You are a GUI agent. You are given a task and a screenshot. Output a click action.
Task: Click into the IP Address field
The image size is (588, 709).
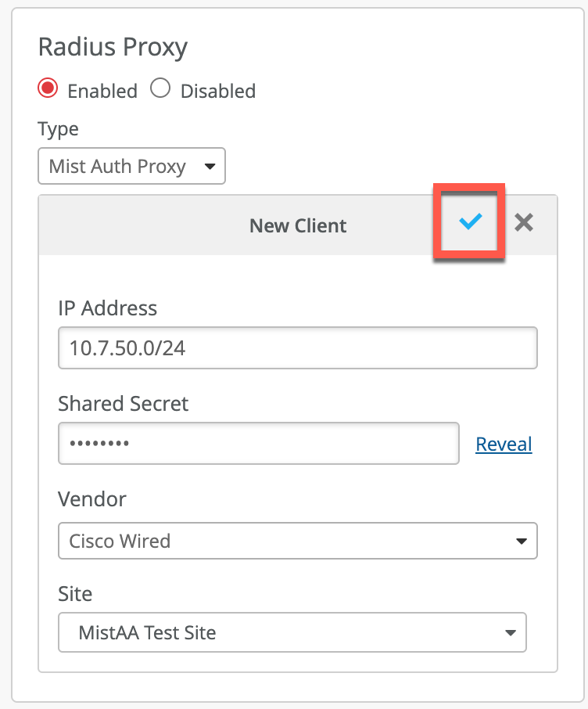(x=297, y=347)
